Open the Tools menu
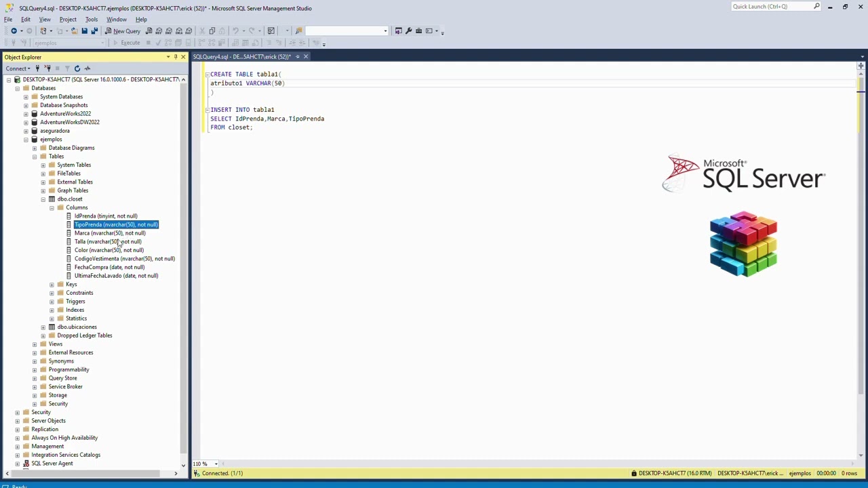This screenshot has height=488, width=868. click(x=92, y=19)
